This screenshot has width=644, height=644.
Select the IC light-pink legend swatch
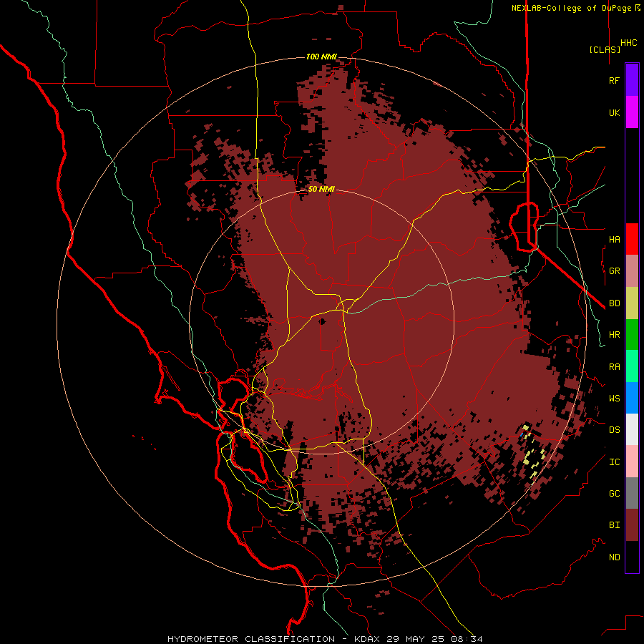[632, 462]
